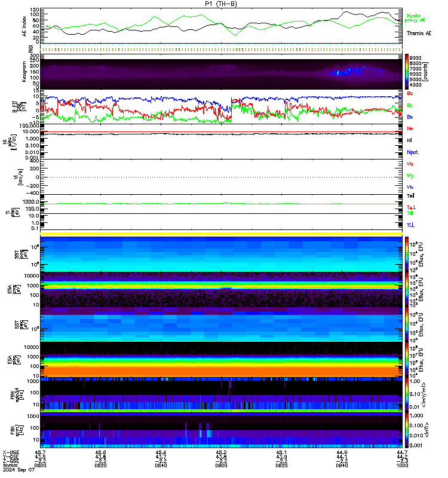Click the "0940" time axis label
Viewport: 448px width, 478px height.
click(x=342, y=466)
